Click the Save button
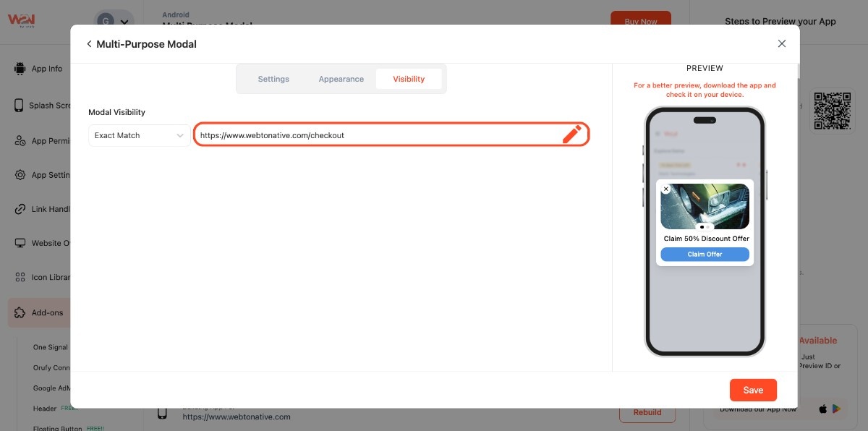Image resolution: width=868 pixels, height=431 pixels. tap(752, 390)
